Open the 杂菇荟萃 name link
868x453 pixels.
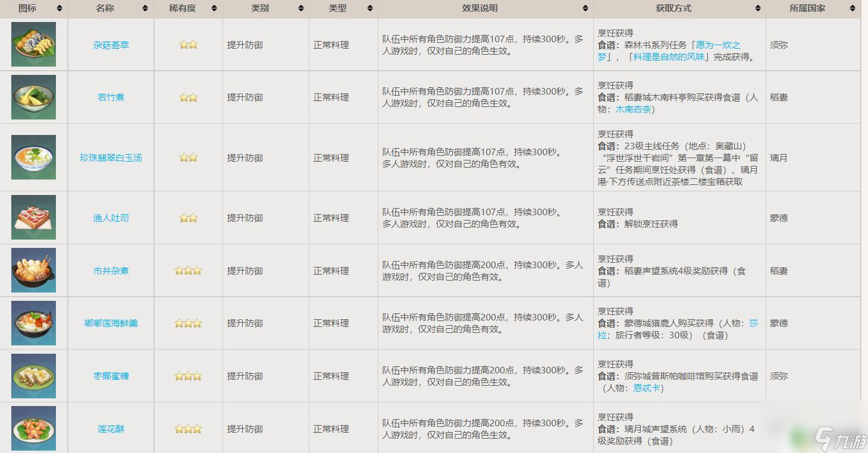pyautogui.click(x=111, y=45)
